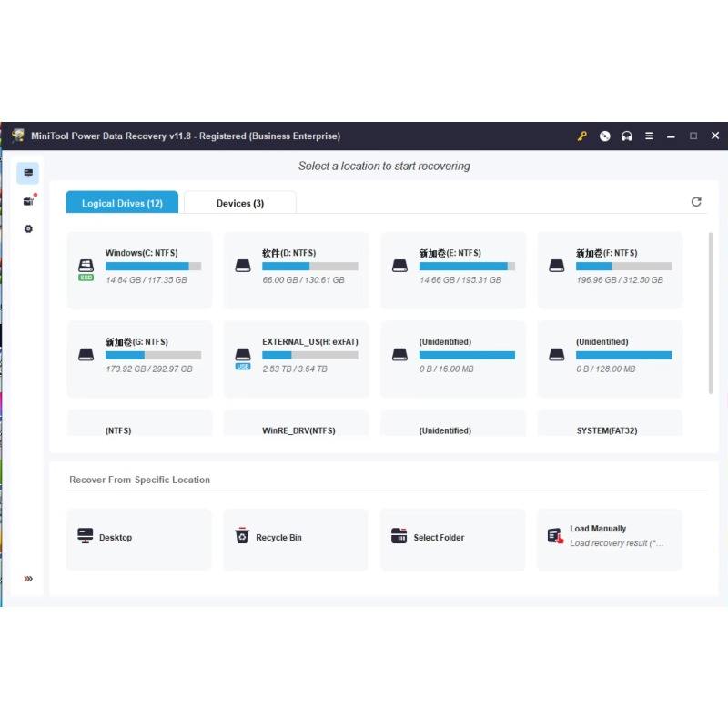Screen dimensions: 728x728
Task: Click the headphones support icon
Action: [x=627, y=136]
